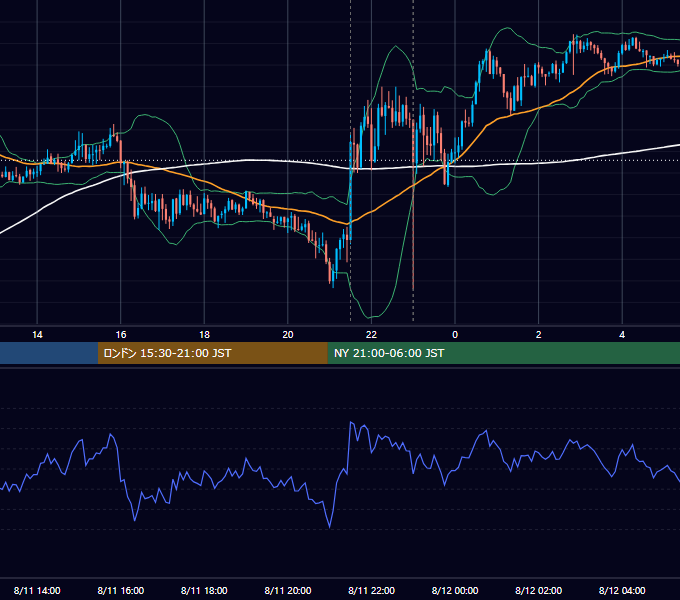This screenshot has width=680, height=600.
Task: Click the 8/11 14:00 label on the oscillator axis
Action: click(x=37, y=590)
